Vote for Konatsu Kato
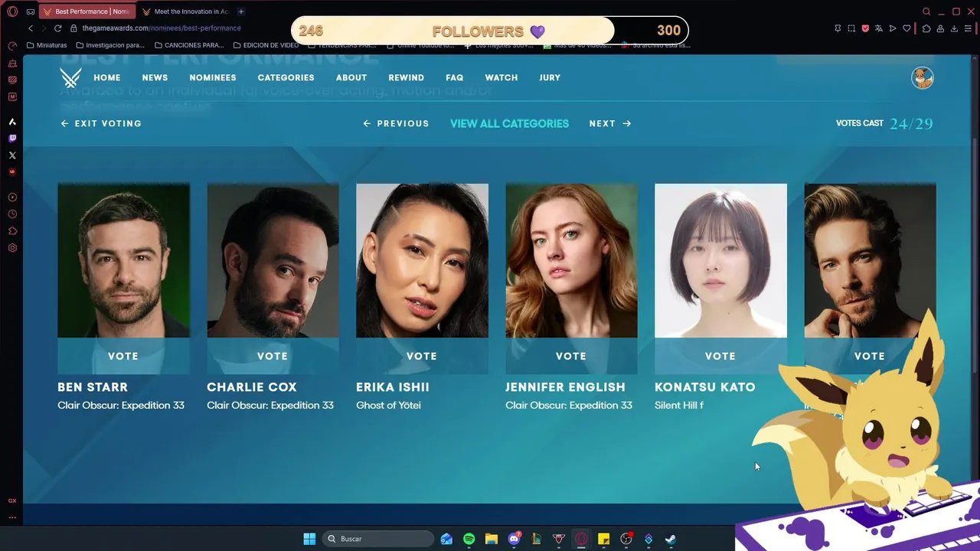980x551 pixels. point(720,356)
